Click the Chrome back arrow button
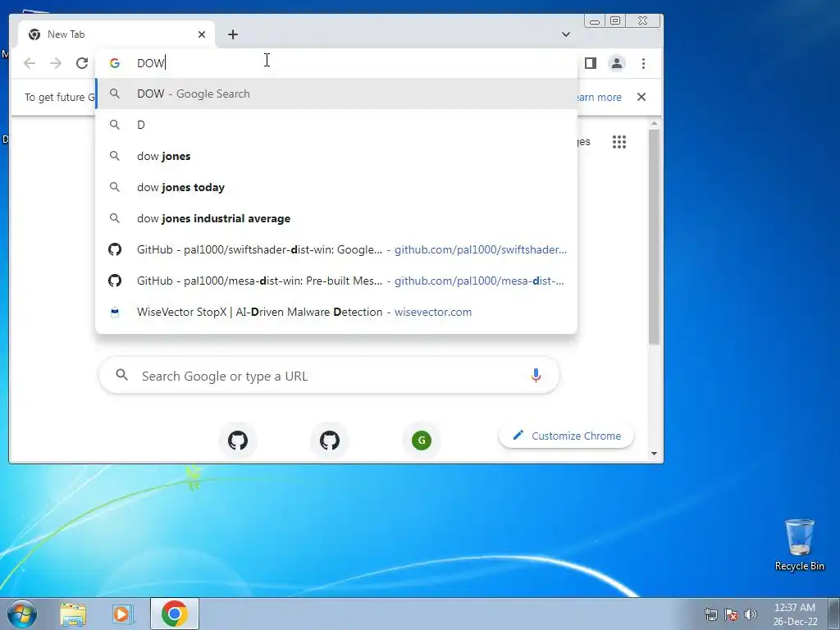 click(30, 63)
